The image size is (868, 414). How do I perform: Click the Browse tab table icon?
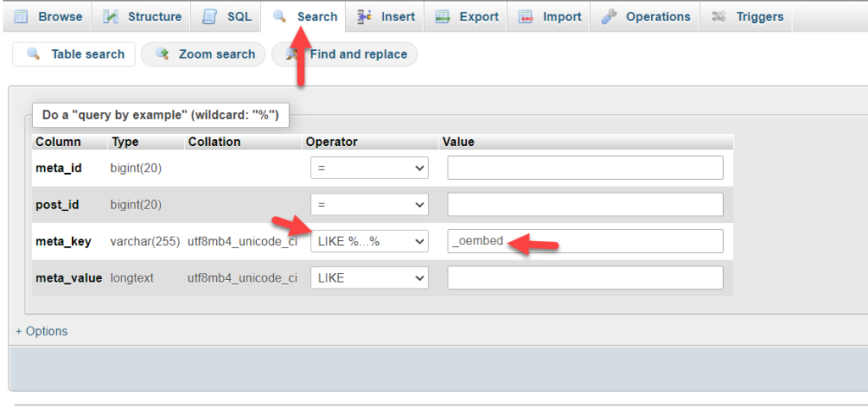[x=20, y=17]
